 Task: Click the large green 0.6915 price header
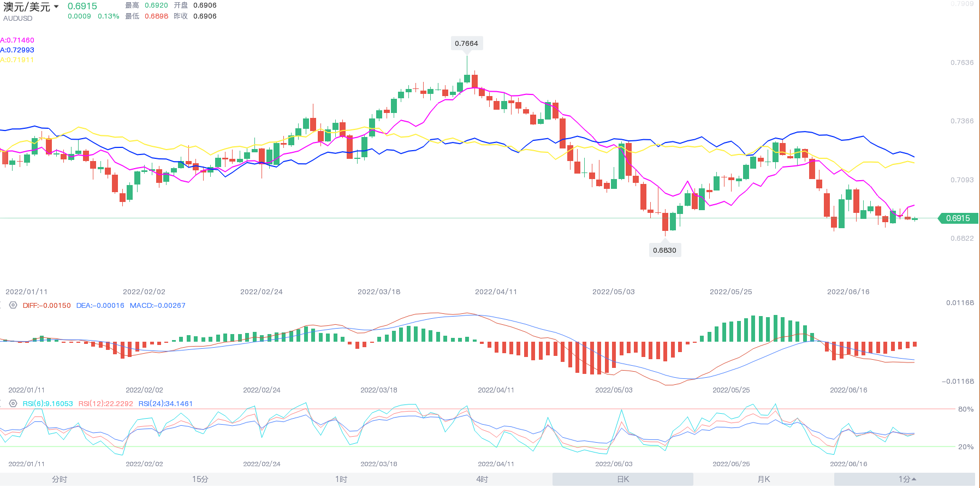[x=82, y=6]
